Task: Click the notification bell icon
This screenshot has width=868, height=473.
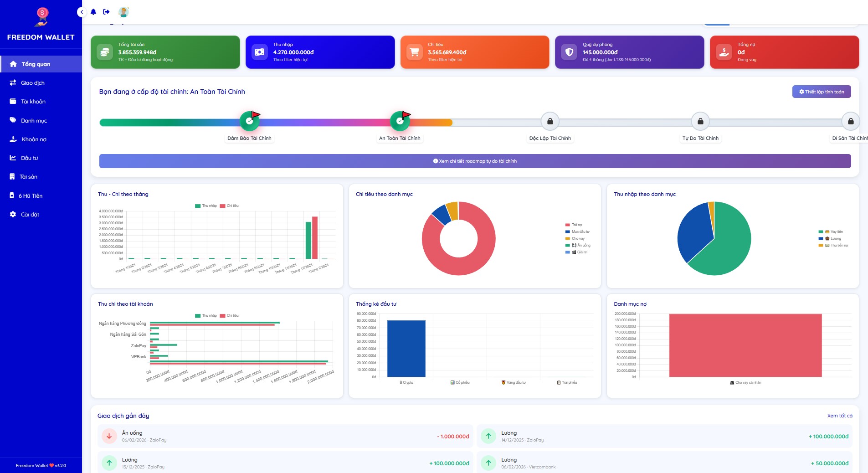Action: coord(93,12)
